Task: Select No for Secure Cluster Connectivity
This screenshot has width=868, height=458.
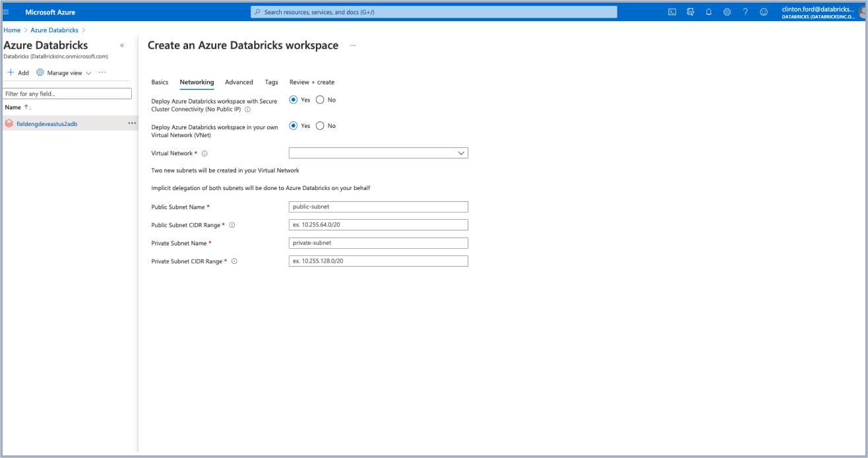Action: click(x=320, y=100)
